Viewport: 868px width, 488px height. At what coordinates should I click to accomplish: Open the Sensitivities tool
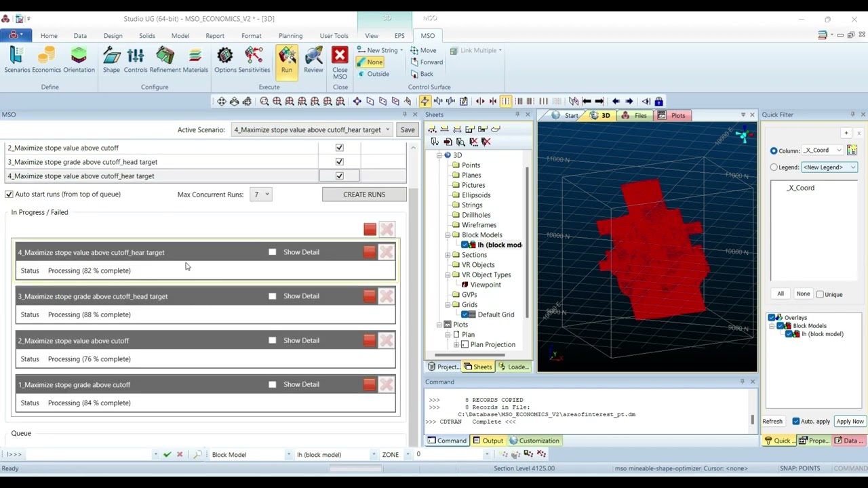(x=254, y=60)
